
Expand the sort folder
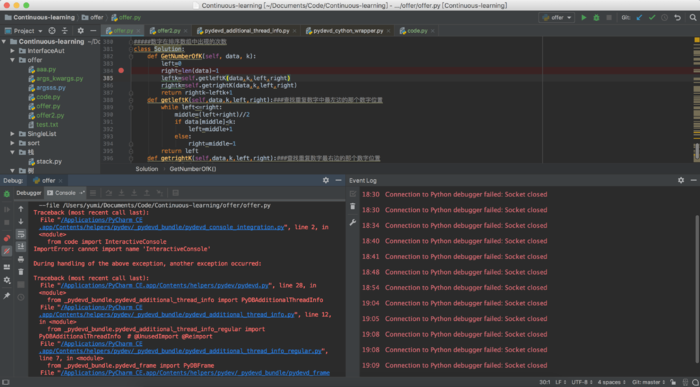click(x=12, y=143)
